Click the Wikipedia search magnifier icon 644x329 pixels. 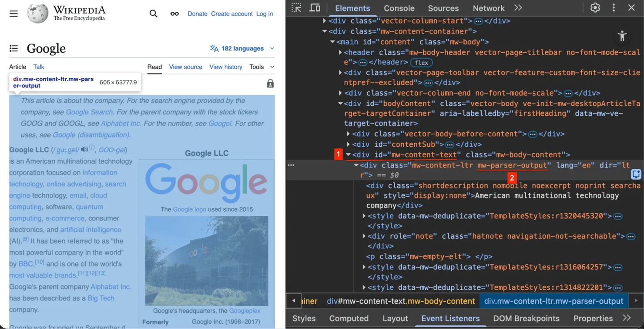coord(154,13)
